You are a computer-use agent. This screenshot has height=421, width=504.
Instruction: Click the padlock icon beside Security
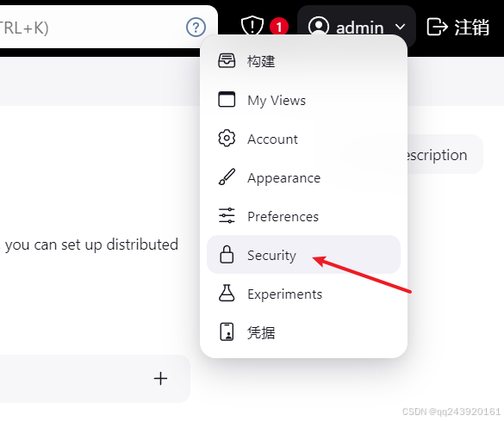point(227,254)
